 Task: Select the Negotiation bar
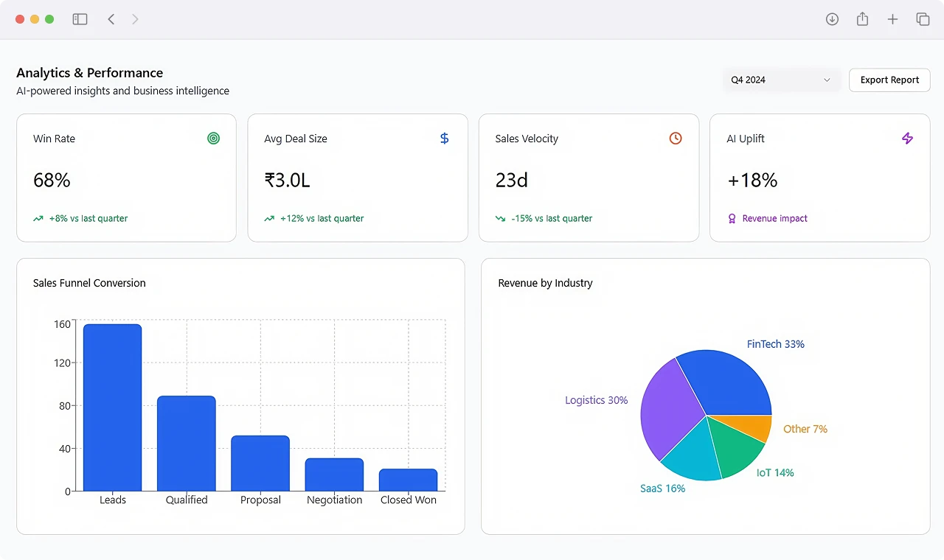[334, 475]
